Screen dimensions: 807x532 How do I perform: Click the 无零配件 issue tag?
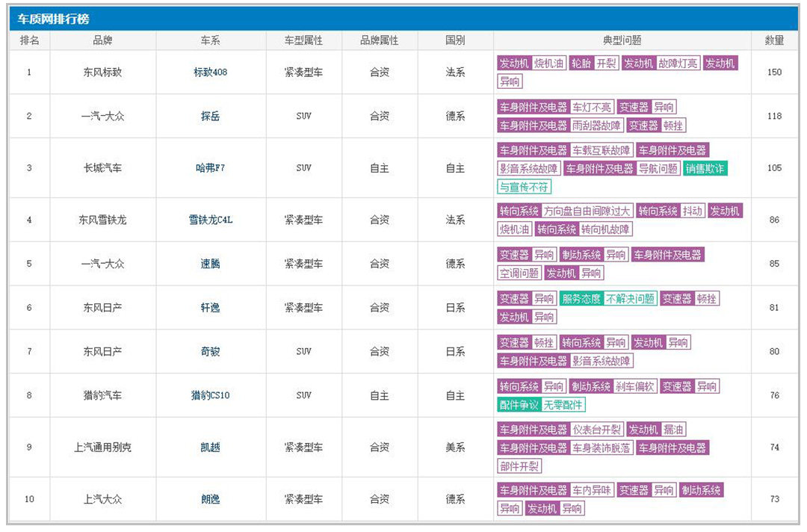pos(563,405)
